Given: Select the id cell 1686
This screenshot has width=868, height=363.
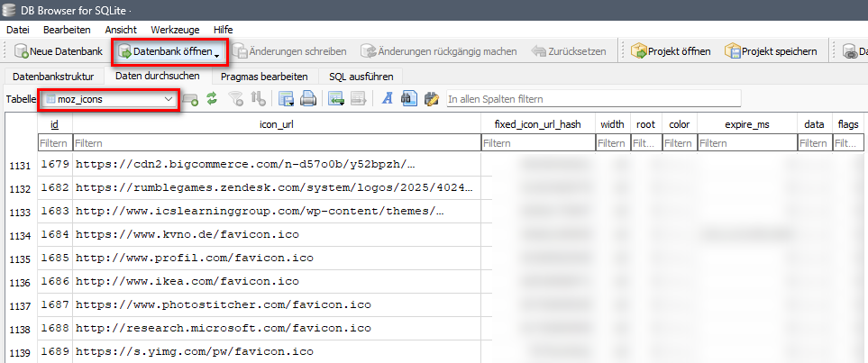Looking at the screenshot, I should (x=55, y=281).
